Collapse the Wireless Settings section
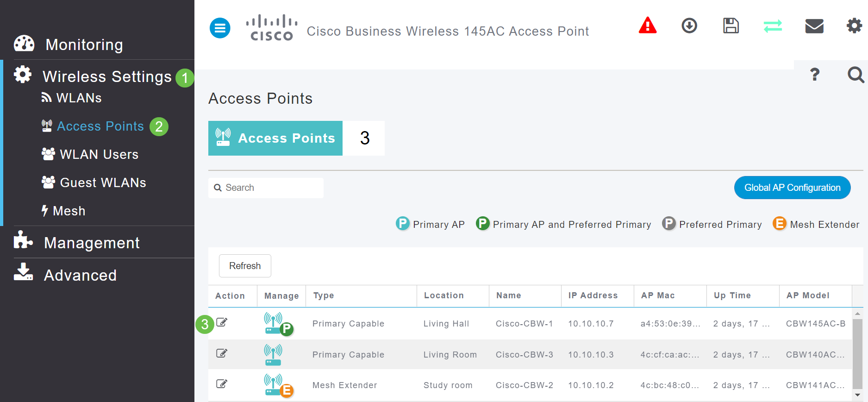The height and width of the screenshot is (402, 868). tap(106, 76)
